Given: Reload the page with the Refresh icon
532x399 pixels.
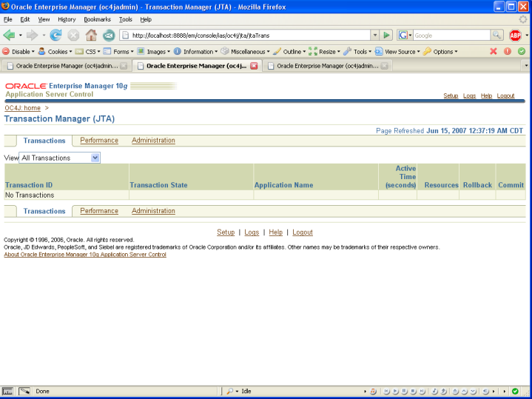Looking at the screenshot, I should click(x=55, y=35).
